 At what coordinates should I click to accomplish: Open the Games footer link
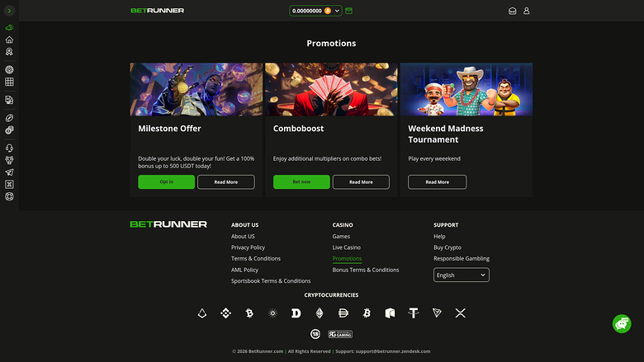[341, 237]
